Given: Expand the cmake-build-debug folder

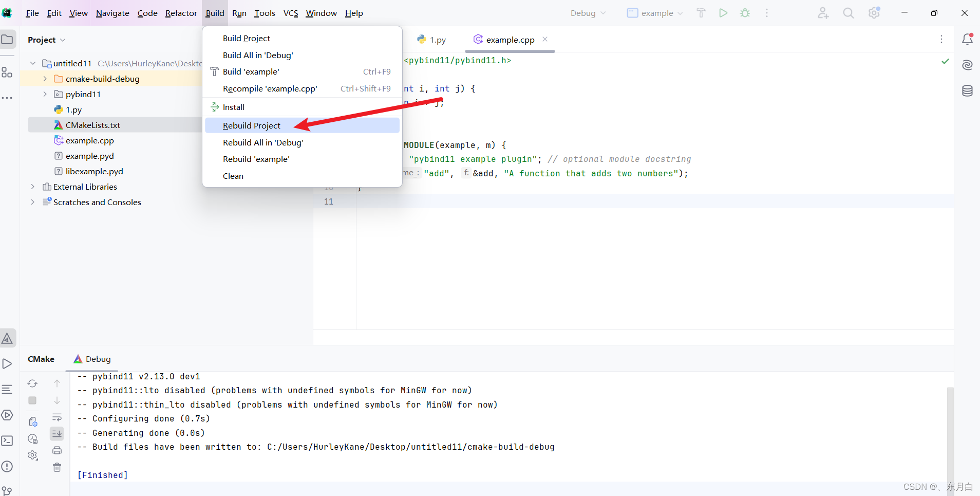Looking at the screenshot, I should (45, 79).
